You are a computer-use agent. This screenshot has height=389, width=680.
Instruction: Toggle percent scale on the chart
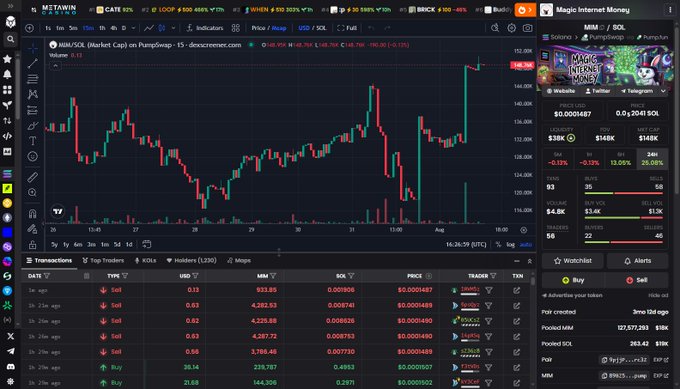[498, 245]
